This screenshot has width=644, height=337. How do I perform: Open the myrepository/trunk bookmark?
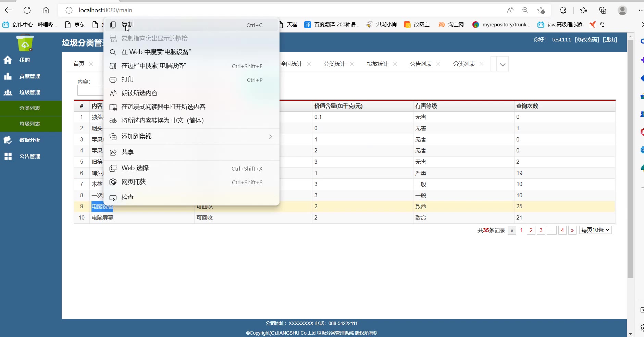(501, 25)
